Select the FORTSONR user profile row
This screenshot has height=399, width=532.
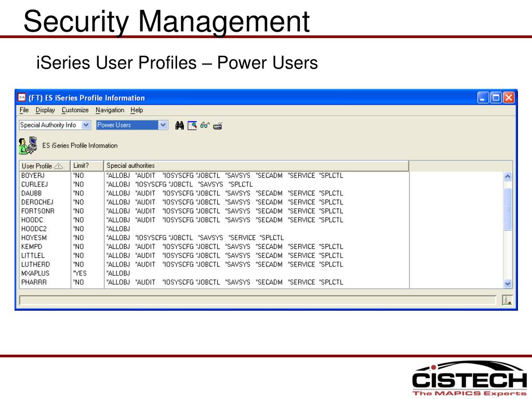click(x=215, y=211)
